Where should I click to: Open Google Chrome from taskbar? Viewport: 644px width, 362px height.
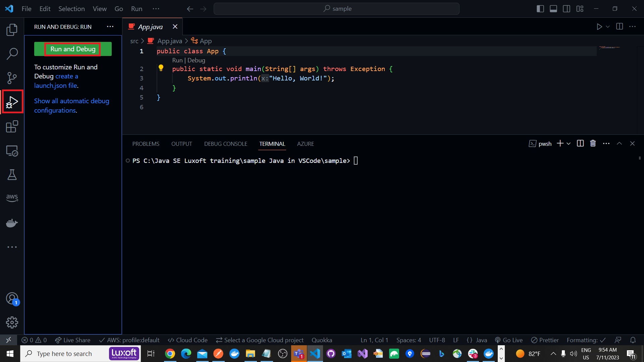170,354
